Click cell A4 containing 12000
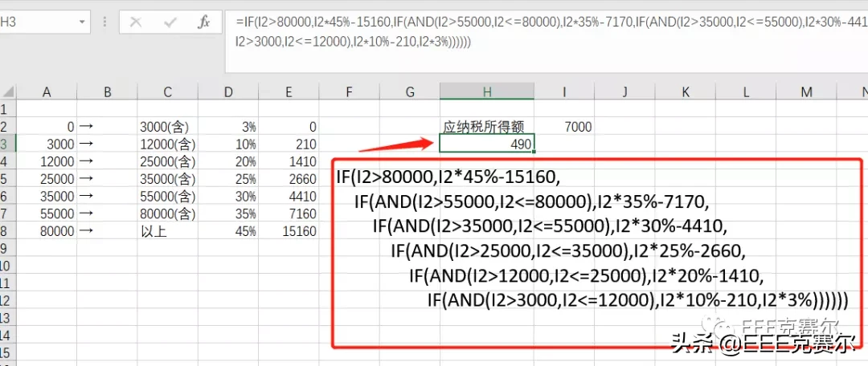Screen dimensions: 868x366 pyautogui.click(x=47, y=161)
